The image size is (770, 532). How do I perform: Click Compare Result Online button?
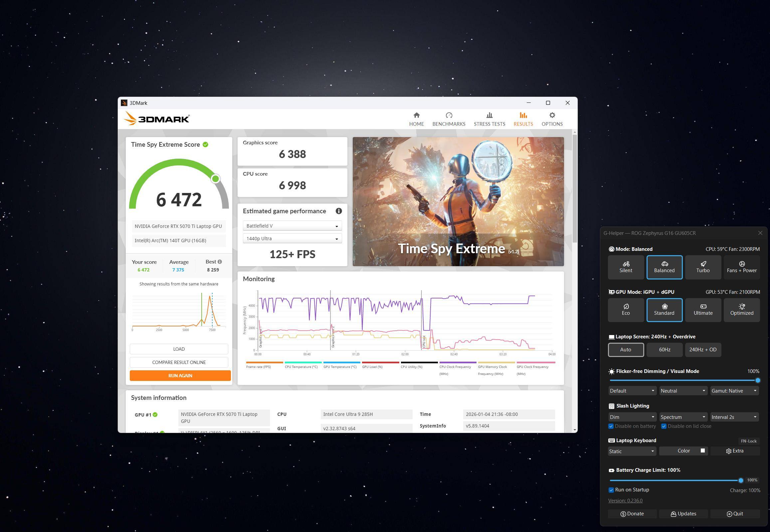coord(179,362)
